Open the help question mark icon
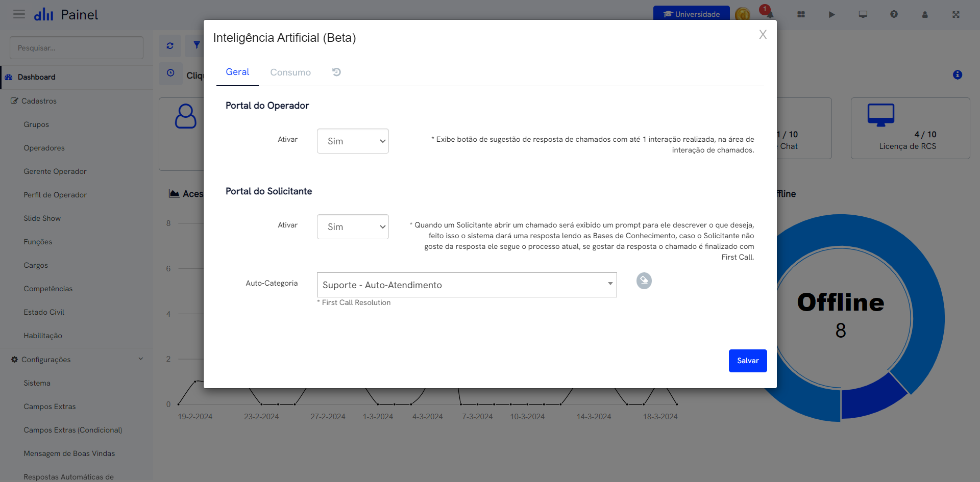Viewport: 980px width, 482px height. [x=894, y=15]
